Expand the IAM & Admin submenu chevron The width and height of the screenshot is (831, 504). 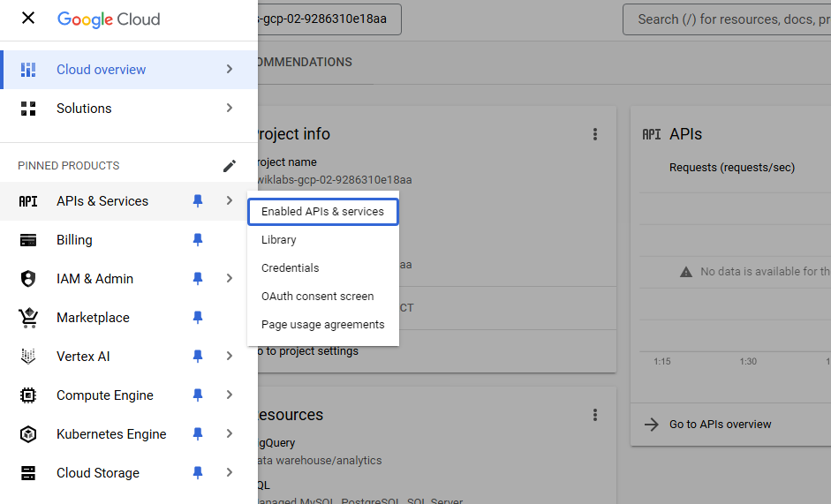pos(230,278)
